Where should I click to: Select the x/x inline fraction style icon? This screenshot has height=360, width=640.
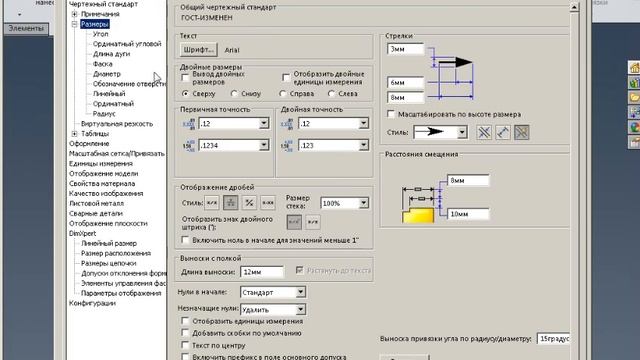tap(212, 202)
